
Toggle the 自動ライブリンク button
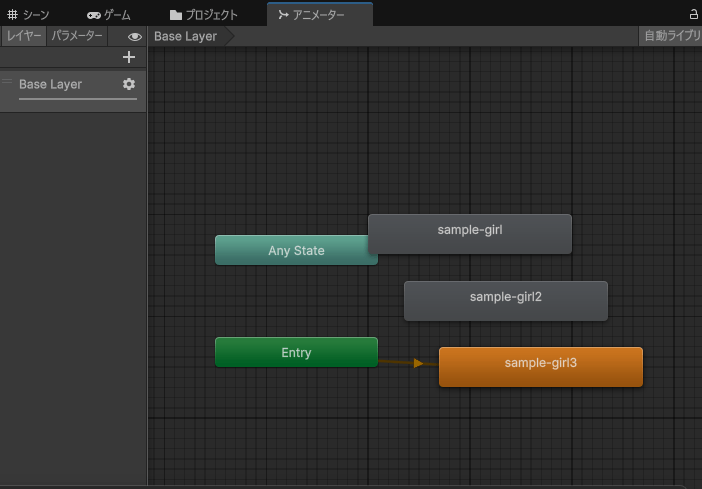(671, 36)
